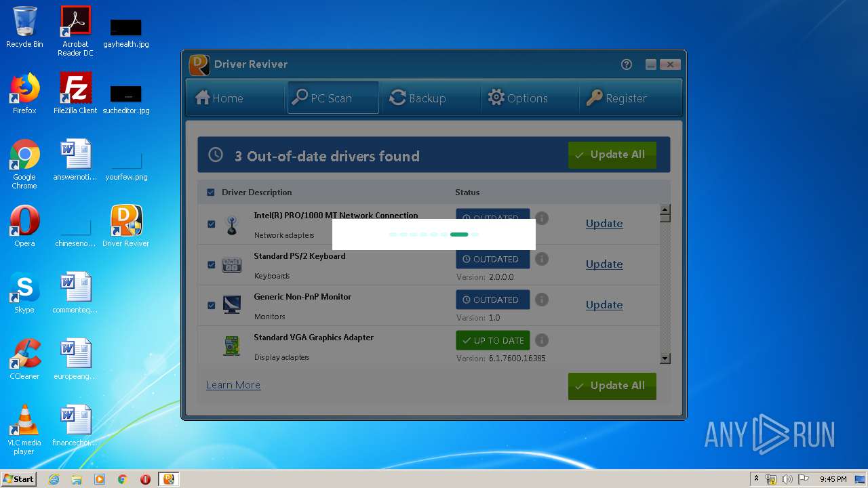Click Driver Reviver taskbar button

tap(169, 479)
